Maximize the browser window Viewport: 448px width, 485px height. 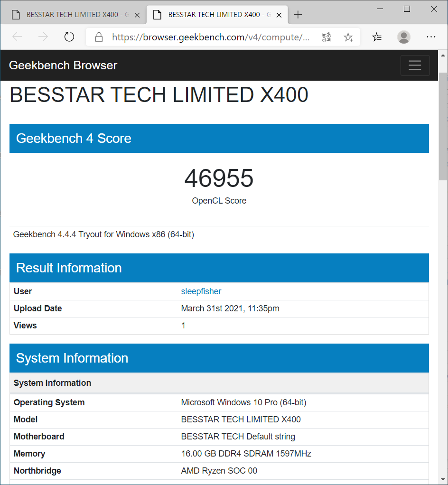pos(407,9)
